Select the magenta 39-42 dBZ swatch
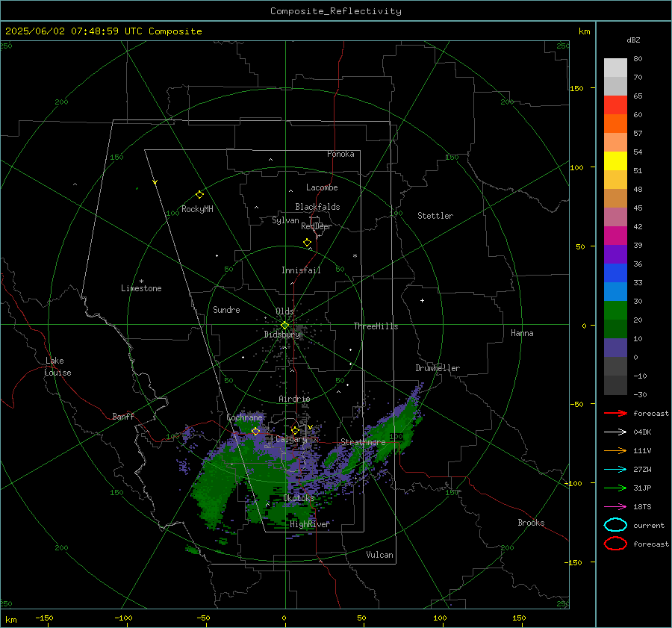Screen dimensions: 672x628 (x=615, y=236)
